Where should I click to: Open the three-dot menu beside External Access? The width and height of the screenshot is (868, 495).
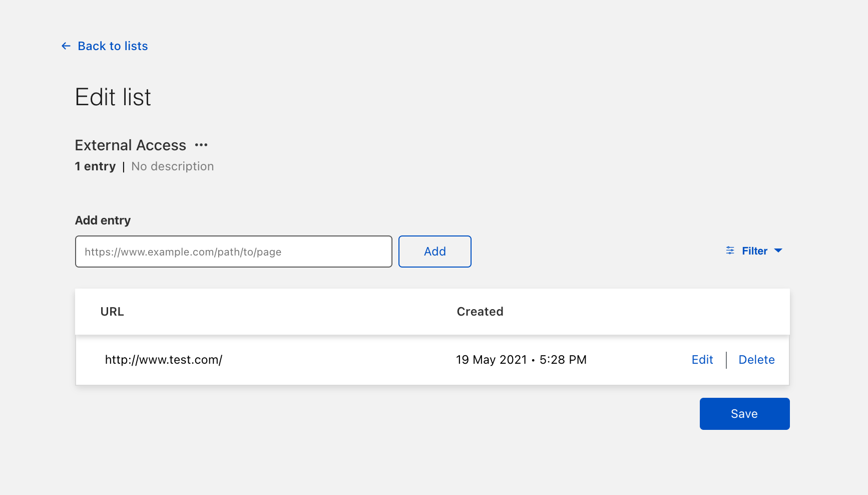pyautogui.click(x=201, y=145)
